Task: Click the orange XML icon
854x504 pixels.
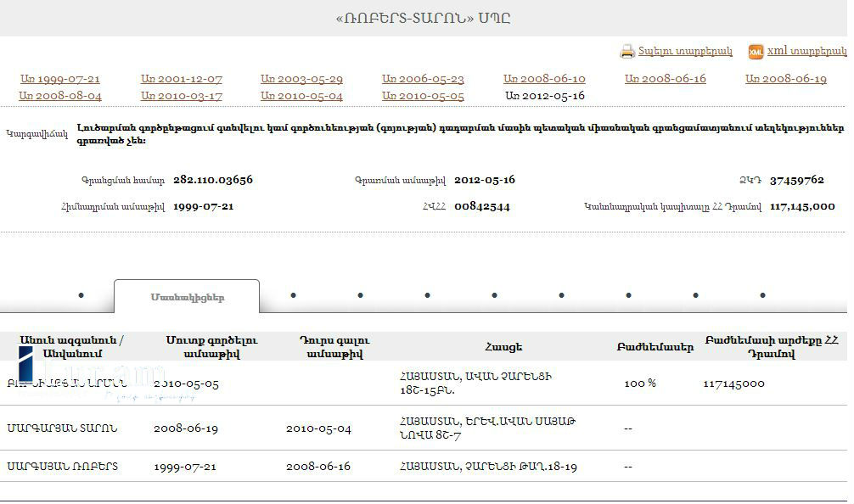Action: (756, 52)
